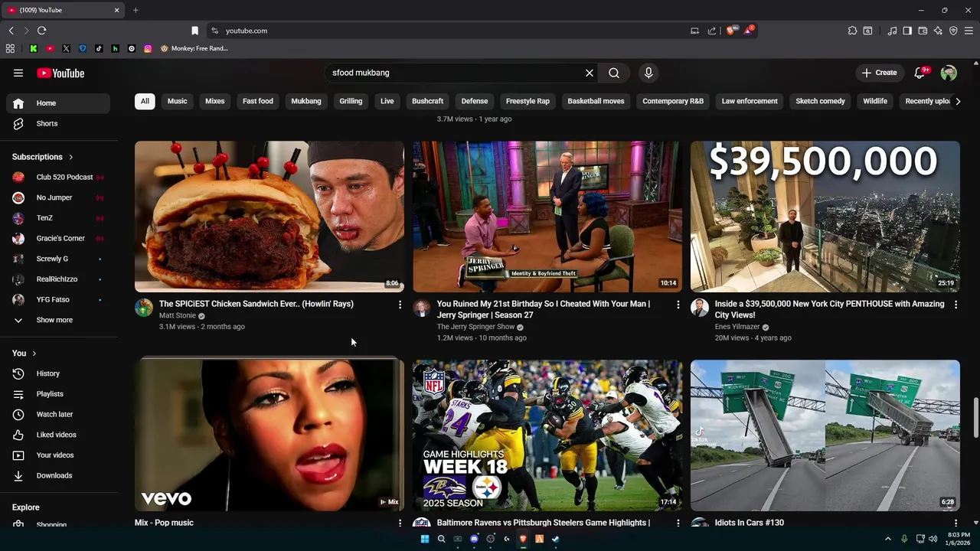Focus the YouTube search input field
Viewport: 980px width, 551px height.
tap(456, 73)
